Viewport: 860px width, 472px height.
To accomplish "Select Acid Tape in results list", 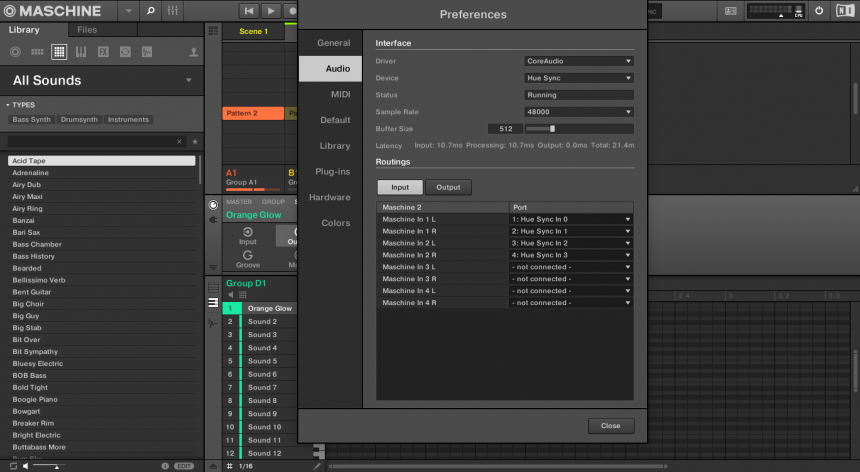I will 101,161.
